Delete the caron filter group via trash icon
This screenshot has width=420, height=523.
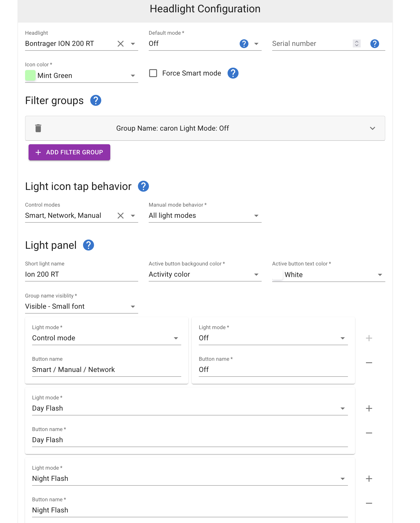(38, 128)
